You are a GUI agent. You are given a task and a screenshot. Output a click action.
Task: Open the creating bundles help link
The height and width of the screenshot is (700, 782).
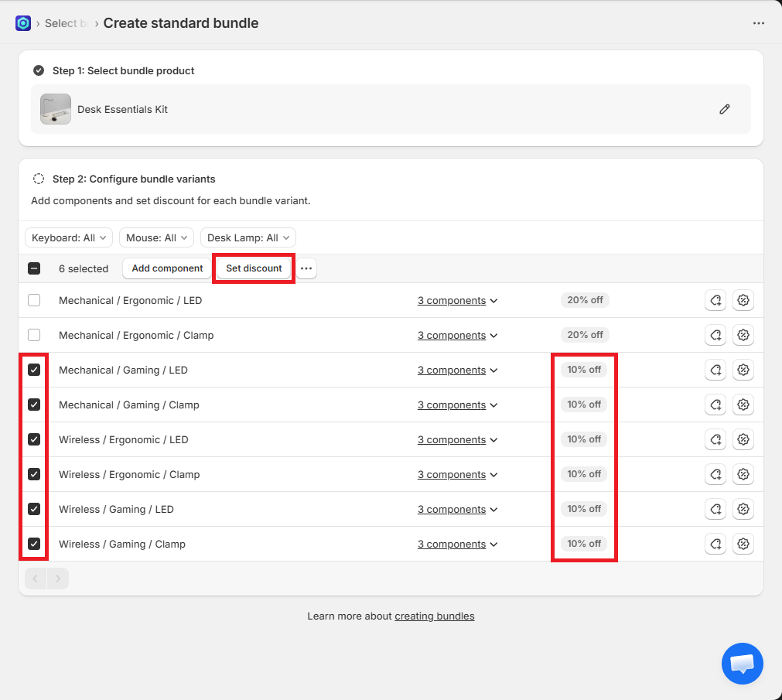tap(434, 616)
